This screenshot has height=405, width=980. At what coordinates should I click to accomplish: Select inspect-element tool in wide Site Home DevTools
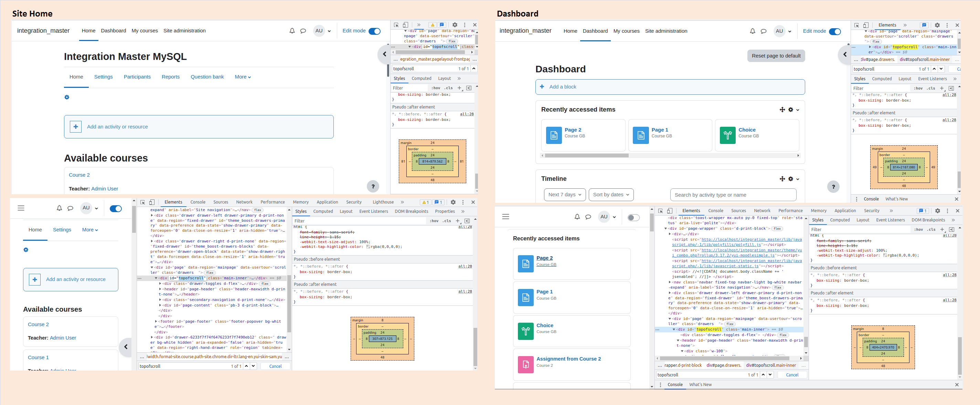pyautogui.click(x=396, y=25)
